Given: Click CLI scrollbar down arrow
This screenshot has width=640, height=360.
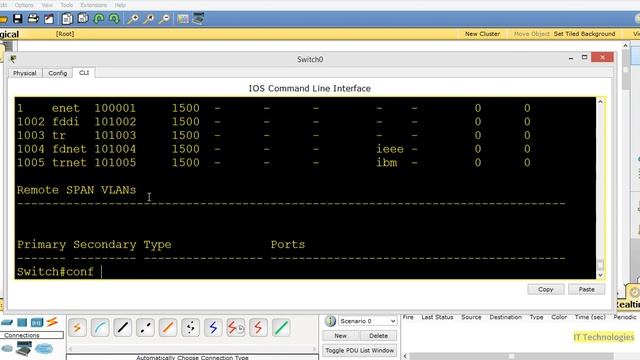Looking at the screenshot, I should pyautogui.click(x=600, y=275).
